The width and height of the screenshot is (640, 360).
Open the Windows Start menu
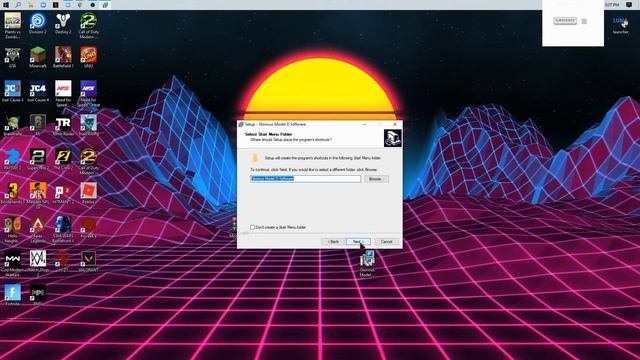point(6,5)
